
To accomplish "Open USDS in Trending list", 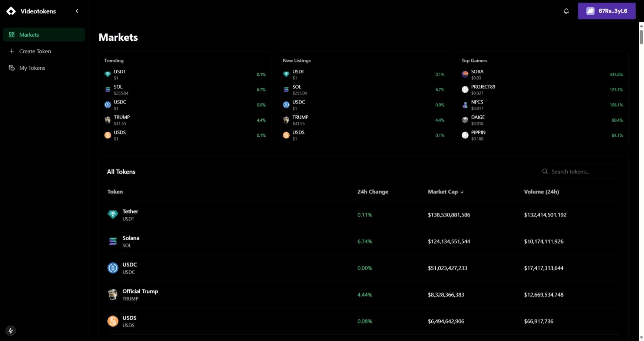I will 185,135.
